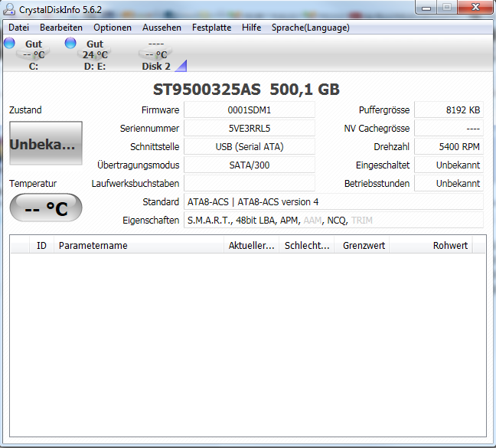Click the Schnittstelle field USB (Serial ATA)
This screenshot has width=496, height=448.
250,147
